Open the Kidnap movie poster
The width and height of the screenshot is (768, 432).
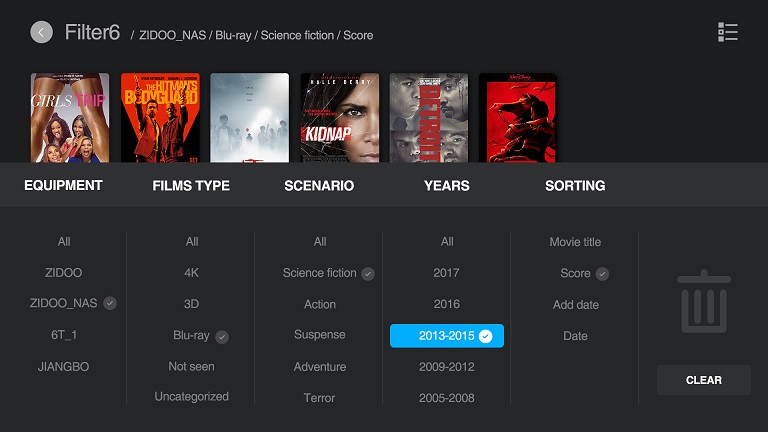339,118
